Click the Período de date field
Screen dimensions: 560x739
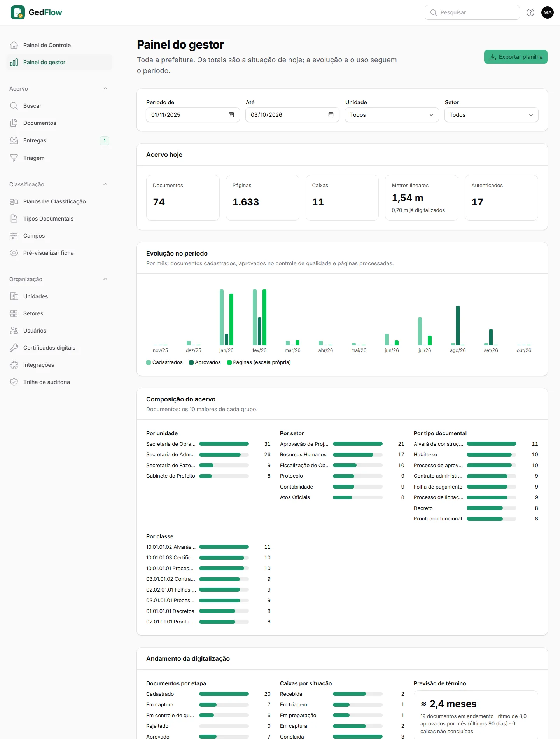click(x=193, y=115)
